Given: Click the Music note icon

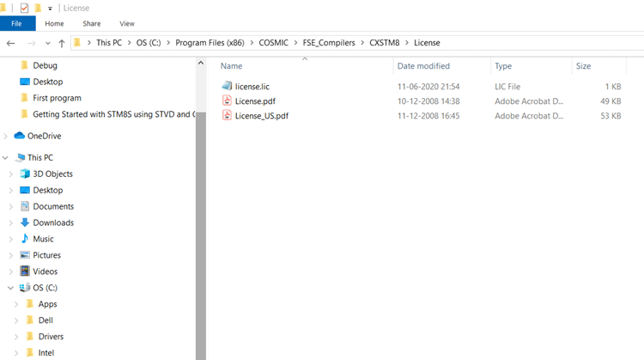Looking at the screenshot, I should tap(25, 239).
